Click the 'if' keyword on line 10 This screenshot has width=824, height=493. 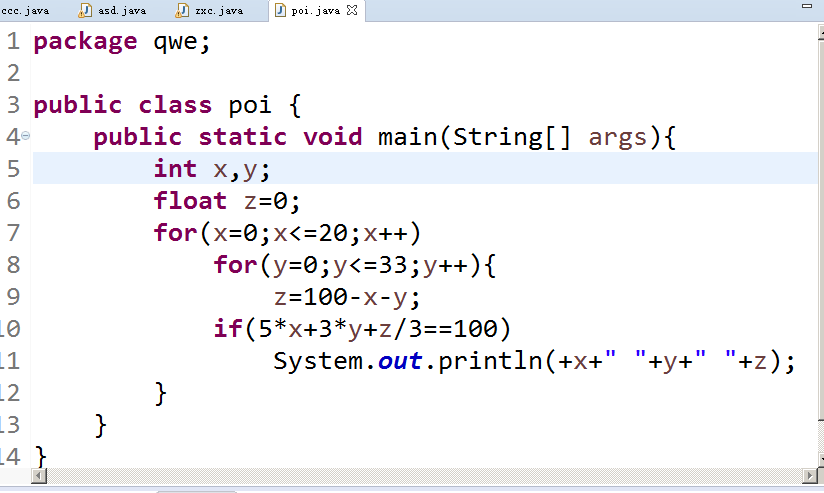[x=228, y=329]
